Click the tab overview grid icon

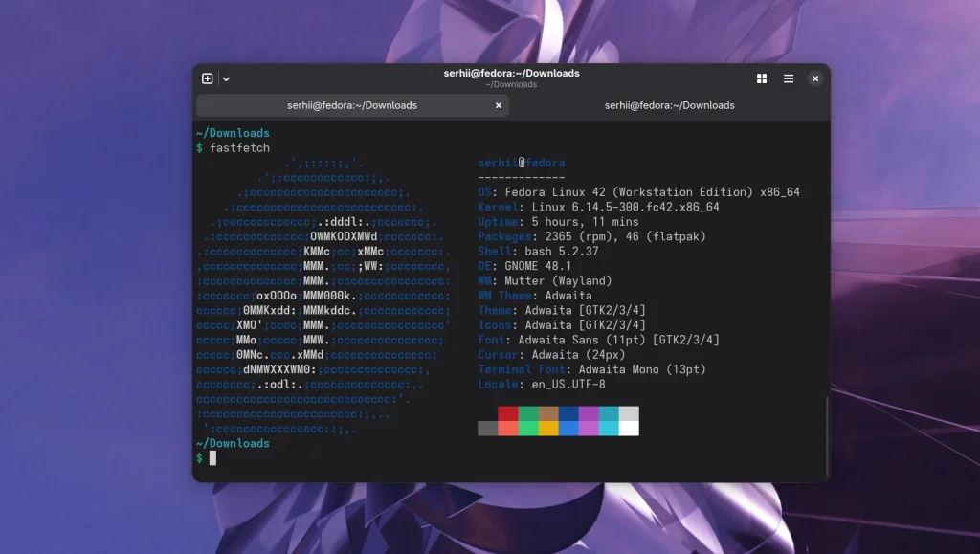(x=761, y=78)
